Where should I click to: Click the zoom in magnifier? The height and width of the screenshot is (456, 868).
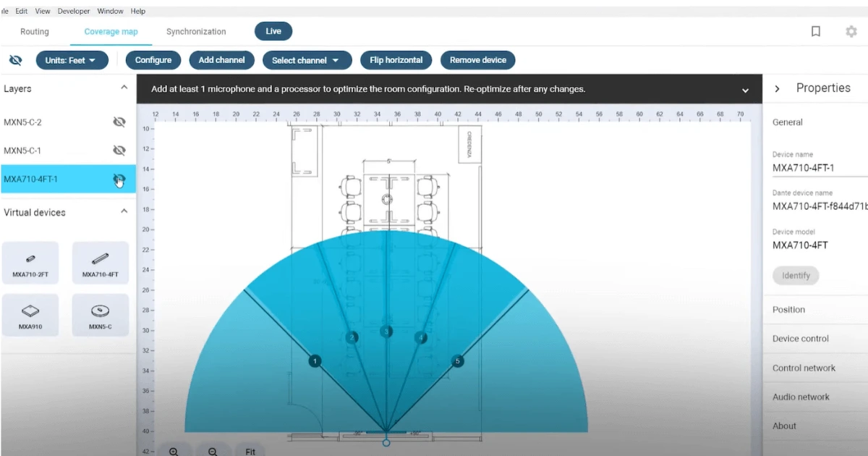click(174, 451)
